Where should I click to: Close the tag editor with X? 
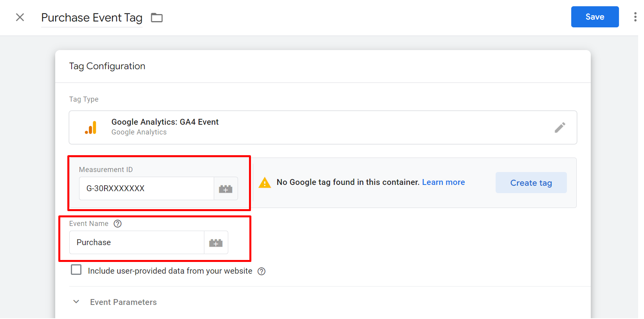point(20,17)
